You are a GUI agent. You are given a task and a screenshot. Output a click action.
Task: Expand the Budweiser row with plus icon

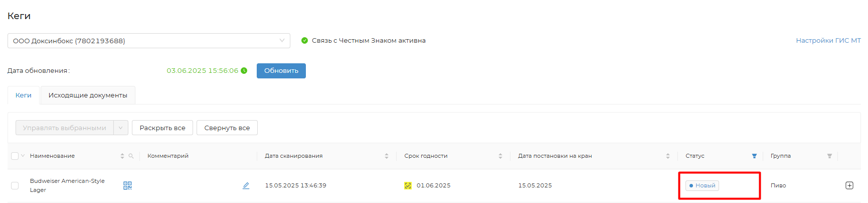(x=849, y=185)
